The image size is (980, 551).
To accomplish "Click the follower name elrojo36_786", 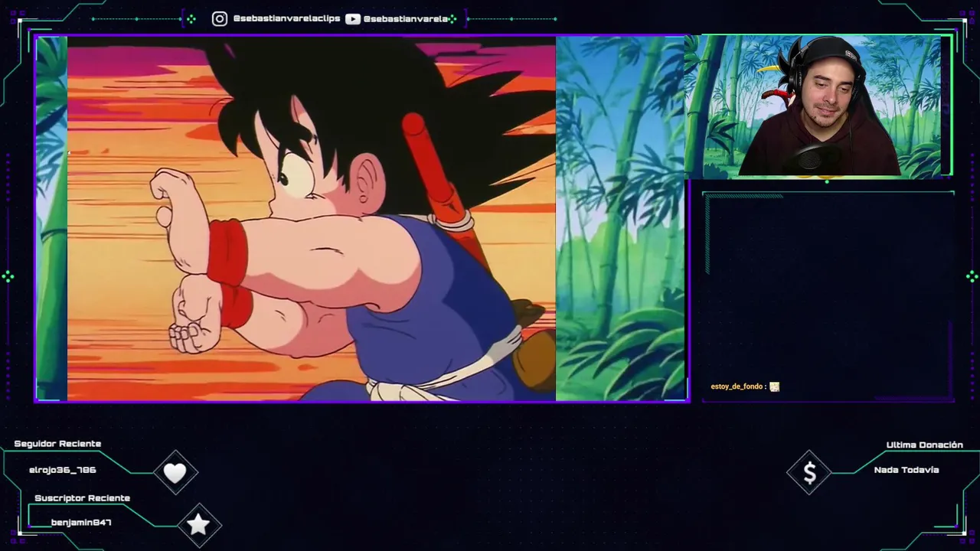I will 63,470.
